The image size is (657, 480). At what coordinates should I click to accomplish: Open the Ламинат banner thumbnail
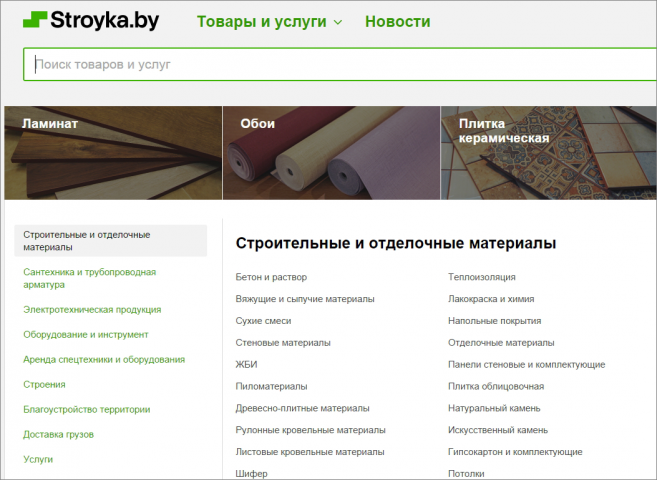tap(113, 153)
